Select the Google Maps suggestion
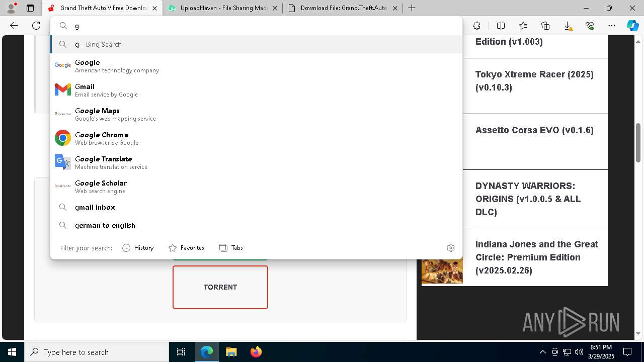Screen dimensions: 644x362 click(256, 114)
